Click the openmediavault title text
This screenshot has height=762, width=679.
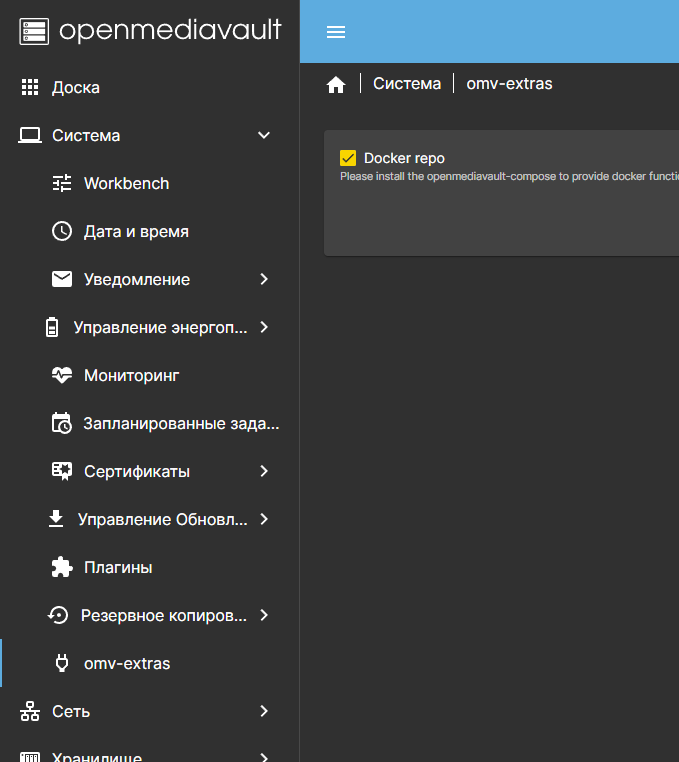point(170,31)
